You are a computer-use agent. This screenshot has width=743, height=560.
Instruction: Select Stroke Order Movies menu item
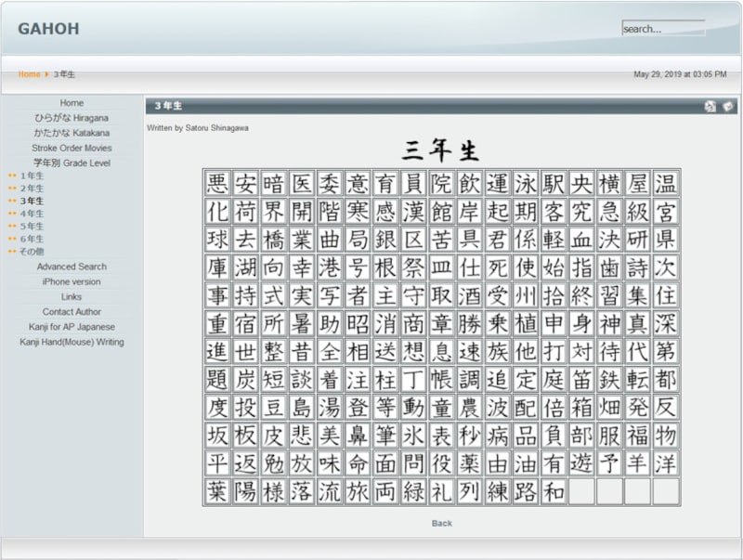[72, 148]
